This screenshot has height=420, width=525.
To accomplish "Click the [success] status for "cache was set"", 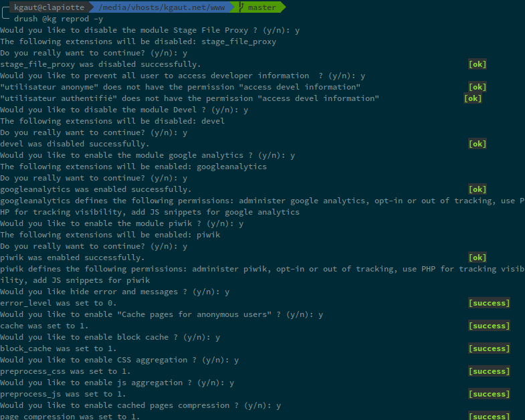I will click(x=489, y=326).
